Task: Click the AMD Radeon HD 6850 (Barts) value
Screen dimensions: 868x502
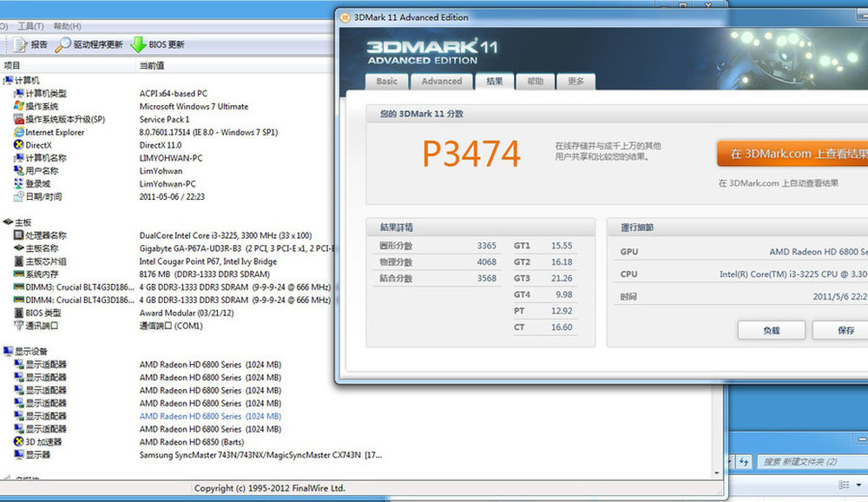Action: (x=192, y=442)
